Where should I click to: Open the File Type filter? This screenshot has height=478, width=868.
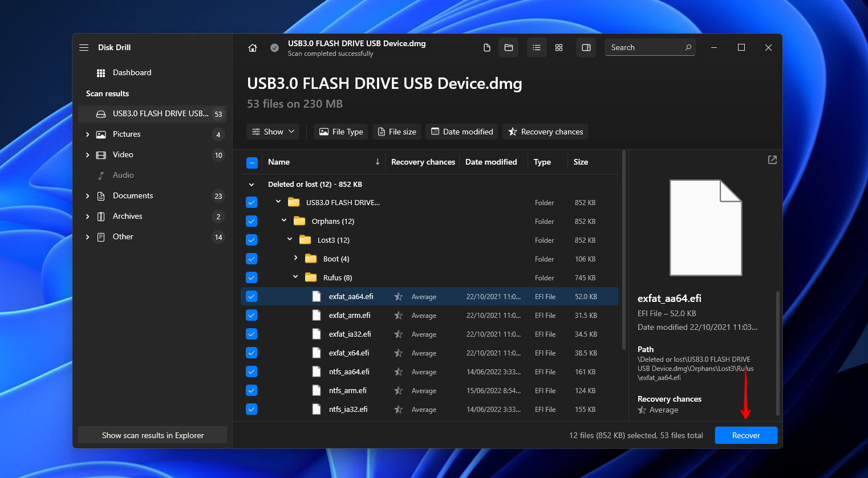point(341,132)
